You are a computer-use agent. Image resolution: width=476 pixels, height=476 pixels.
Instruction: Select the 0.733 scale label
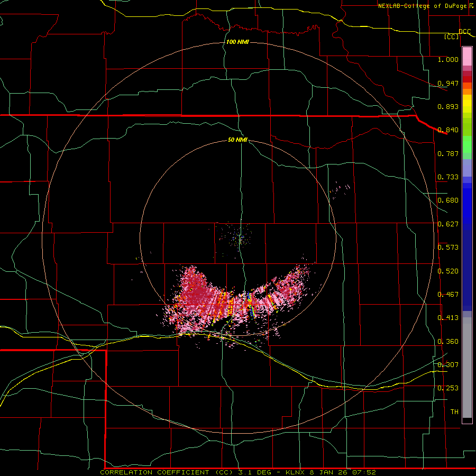[448, 177]
